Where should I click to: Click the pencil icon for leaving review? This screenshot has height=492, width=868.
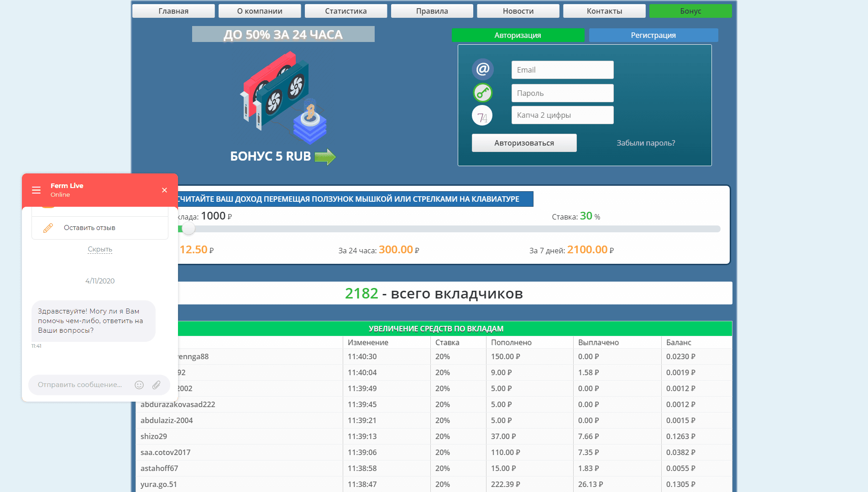coord(48,228)
